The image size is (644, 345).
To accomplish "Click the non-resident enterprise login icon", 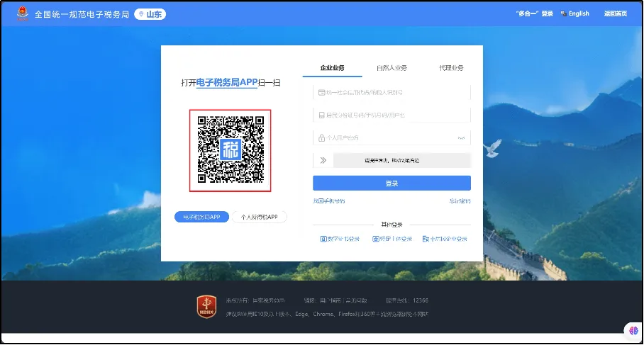I will coord(426,239).
